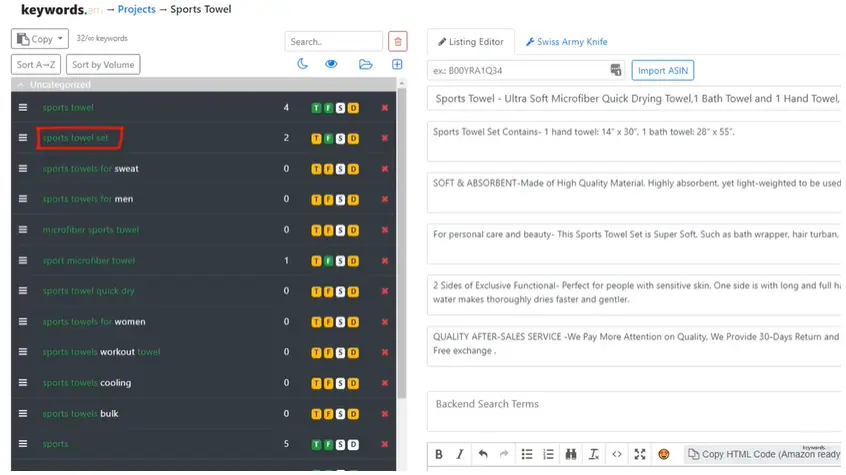Click the Sort by Volume button
Viewport: 846px width, 475px height.
(103, 65)
